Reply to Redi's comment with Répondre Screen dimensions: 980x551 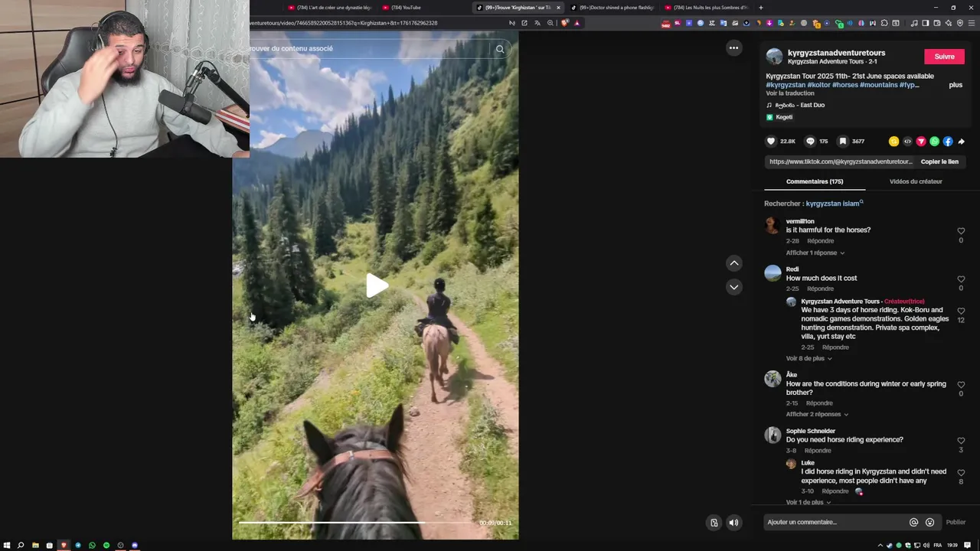tap(820, 289)
